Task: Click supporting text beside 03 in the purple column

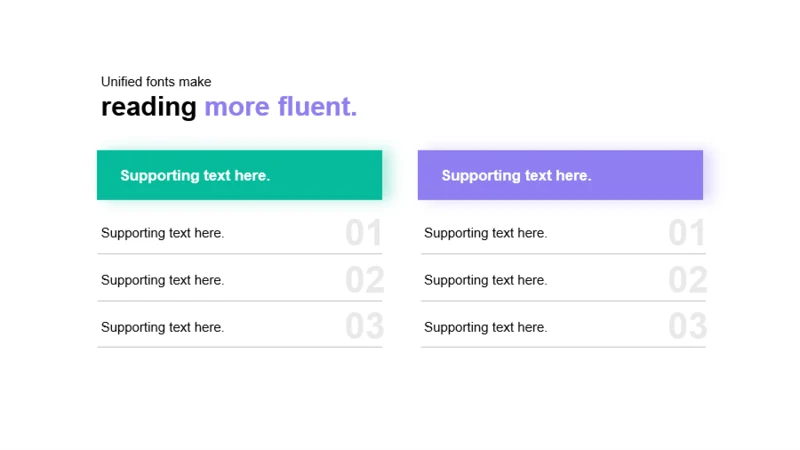Action: coord(485,327)
